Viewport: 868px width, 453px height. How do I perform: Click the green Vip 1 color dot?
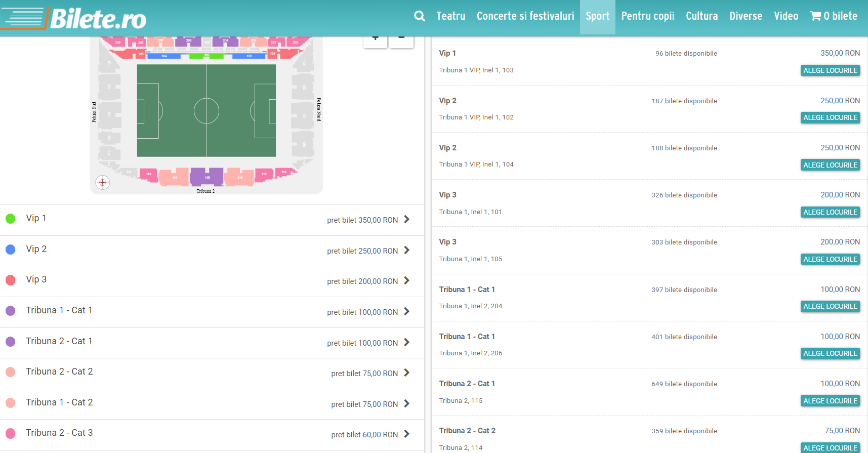point(10,219)
